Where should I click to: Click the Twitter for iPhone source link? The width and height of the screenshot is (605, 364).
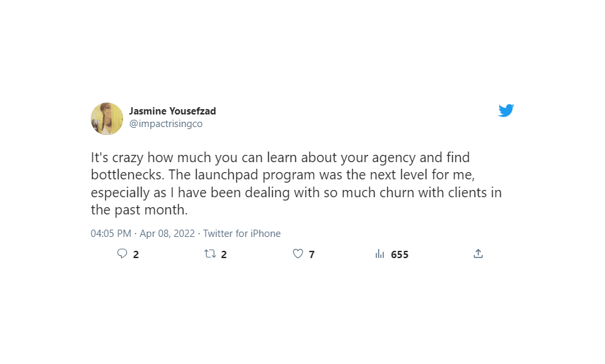(x=242, y=234)
